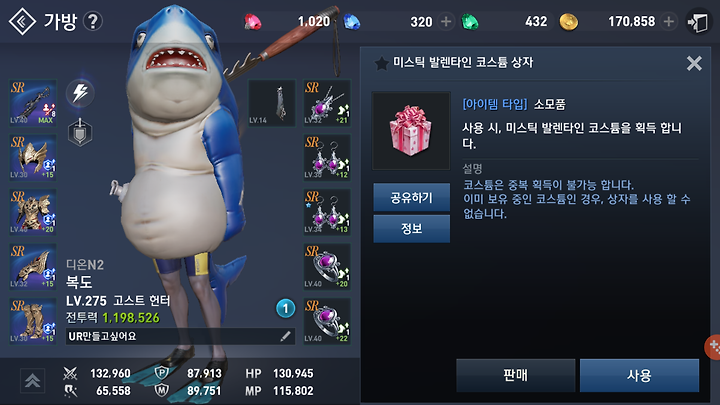Tap the plus next to blue diamonds
Screen dimensions: 720x405
click(445, 22)
